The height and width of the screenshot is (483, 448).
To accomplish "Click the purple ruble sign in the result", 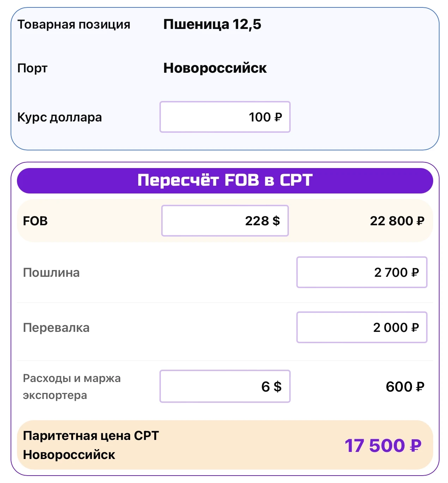I will (416, 446).
